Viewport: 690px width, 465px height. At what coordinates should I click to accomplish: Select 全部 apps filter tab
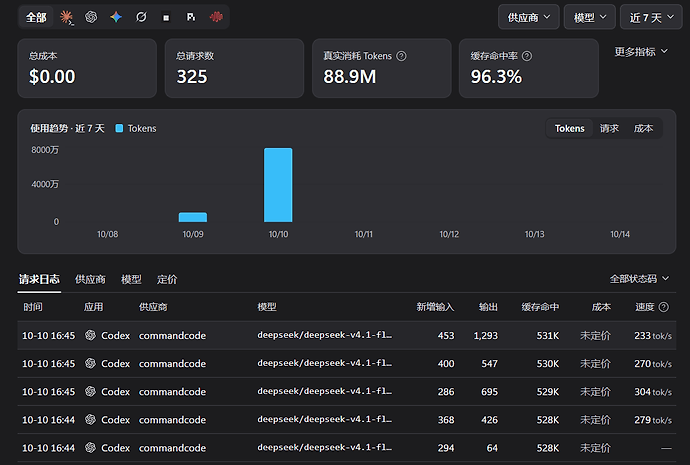pos(36,17)
